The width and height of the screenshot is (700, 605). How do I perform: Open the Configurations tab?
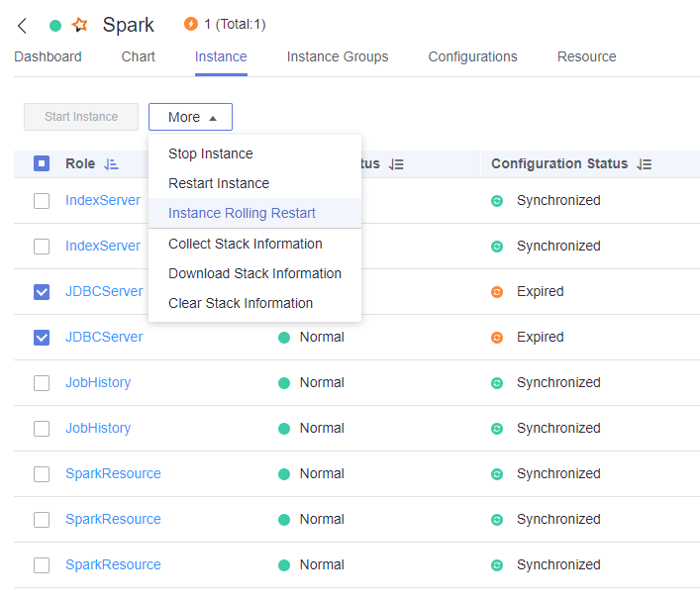pos(472,56)
